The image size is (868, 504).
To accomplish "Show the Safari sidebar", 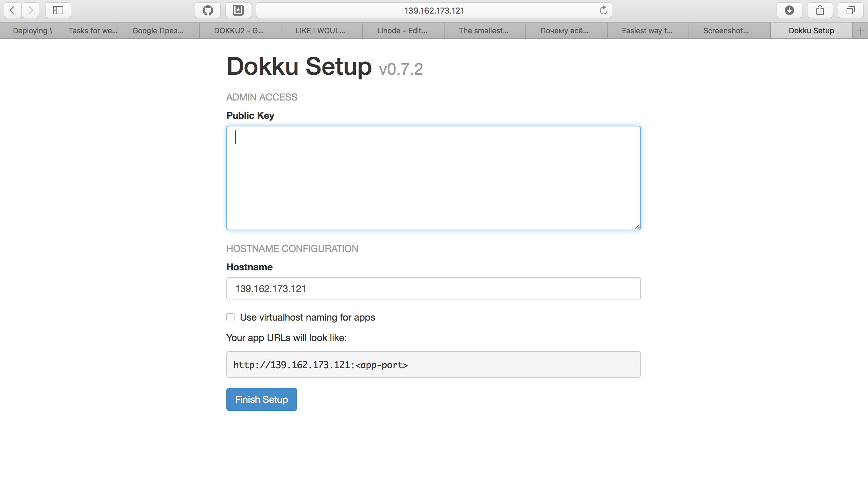I will pyautogui.click(x=58, y=10).
